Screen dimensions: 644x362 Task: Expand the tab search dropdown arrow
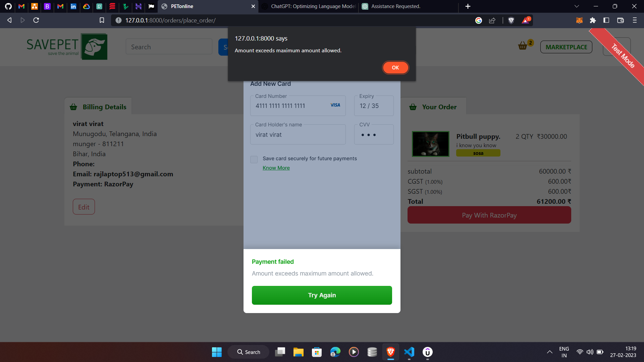pos(577,6)
